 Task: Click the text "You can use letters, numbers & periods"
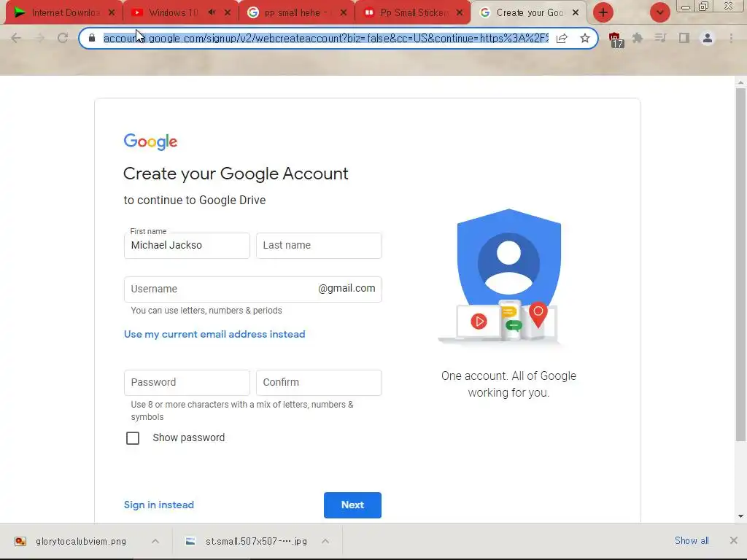pyautogui.click(x=206, y=311)
